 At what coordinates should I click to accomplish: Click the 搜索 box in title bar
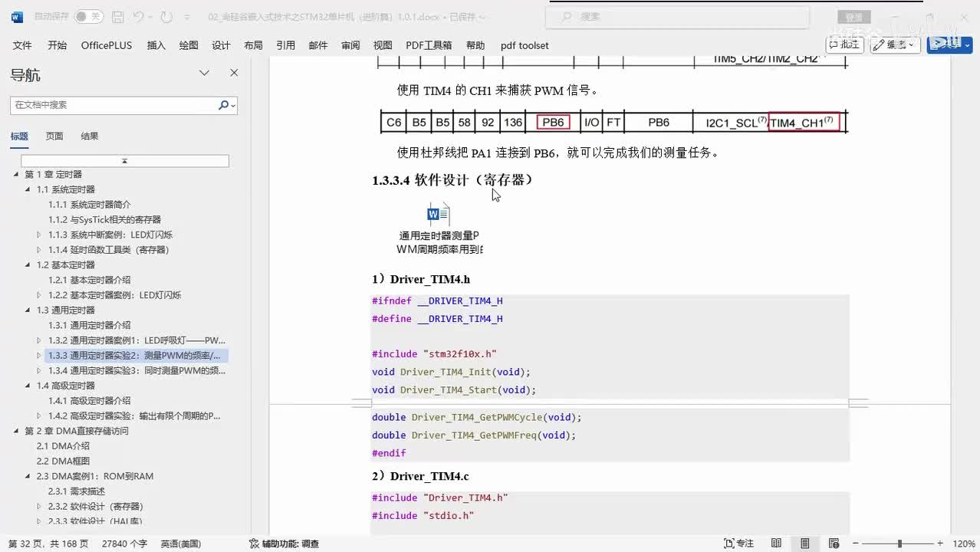point(678,16)
